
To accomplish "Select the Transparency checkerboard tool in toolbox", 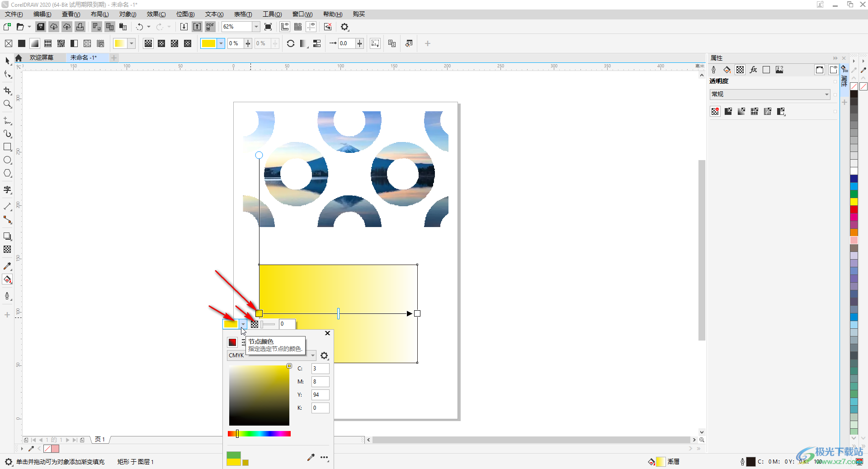I will (7, 249).
